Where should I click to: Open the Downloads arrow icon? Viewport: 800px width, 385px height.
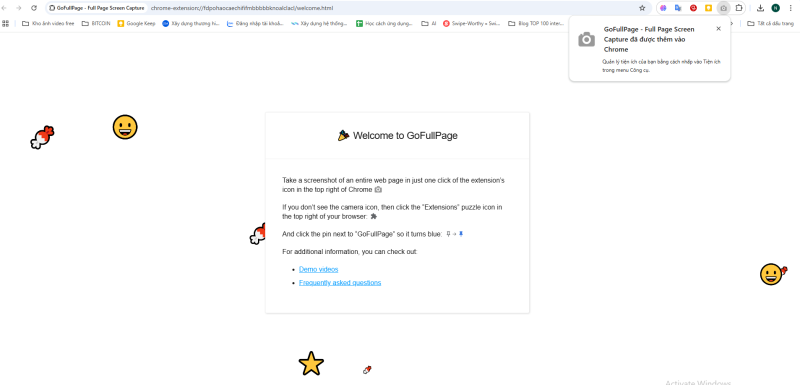click(760, 8)
